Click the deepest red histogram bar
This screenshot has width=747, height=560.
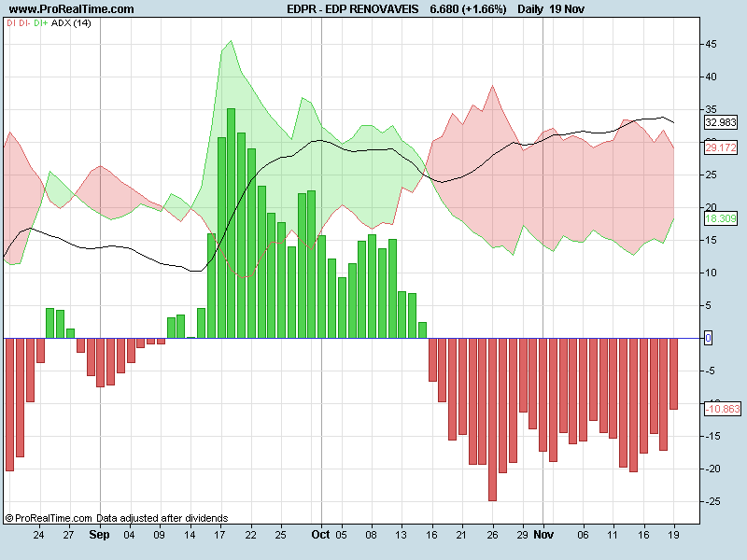[493, 419]
